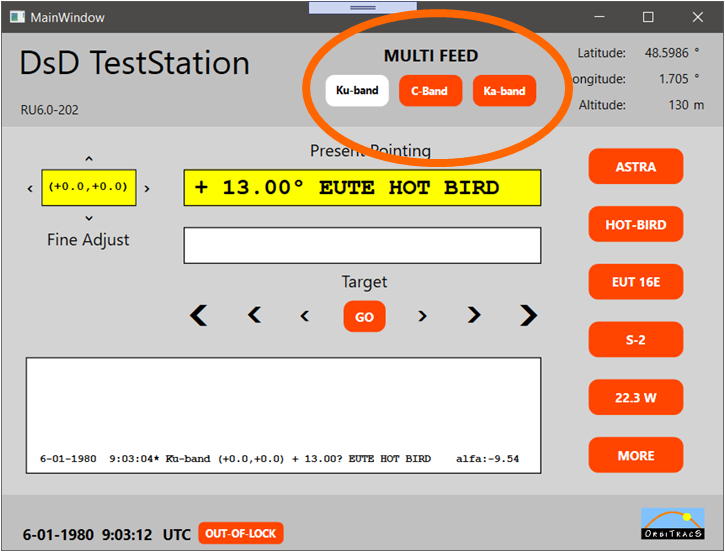This screenshot has height=552, width=725.
Task: Click the date 6-01-1980 in status bar
Action: point(58,535)
